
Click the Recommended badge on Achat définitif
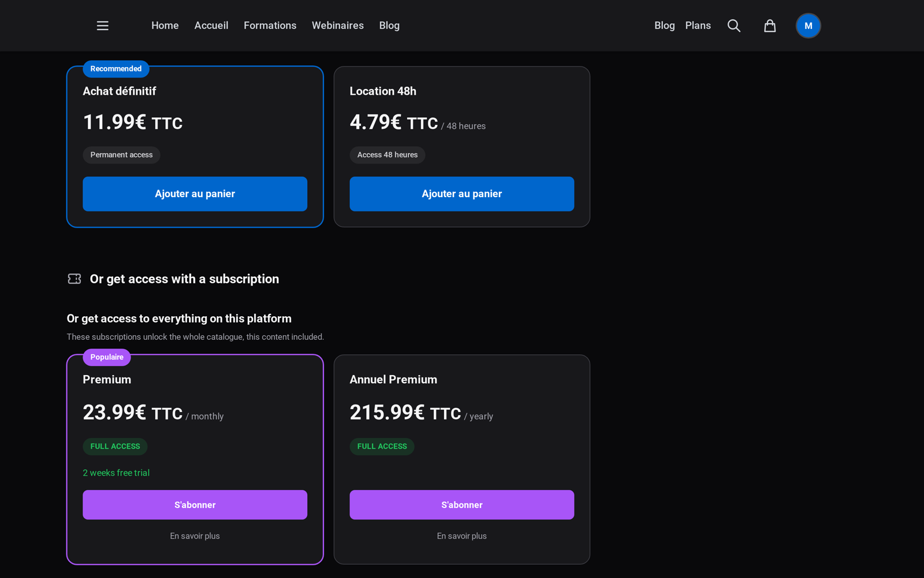(x=116, y=69)
